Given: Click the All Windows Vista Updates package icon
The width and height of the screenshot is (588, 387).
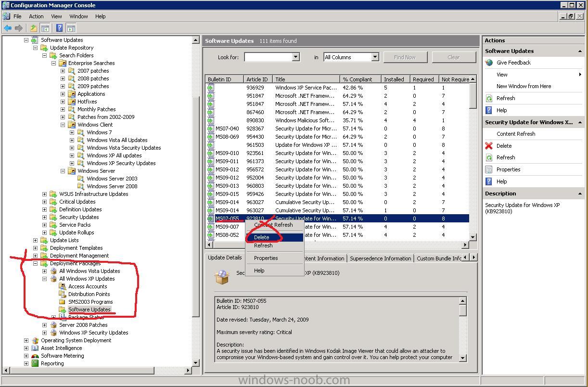Looking at the screenshot, I should [x=53, y=271].
